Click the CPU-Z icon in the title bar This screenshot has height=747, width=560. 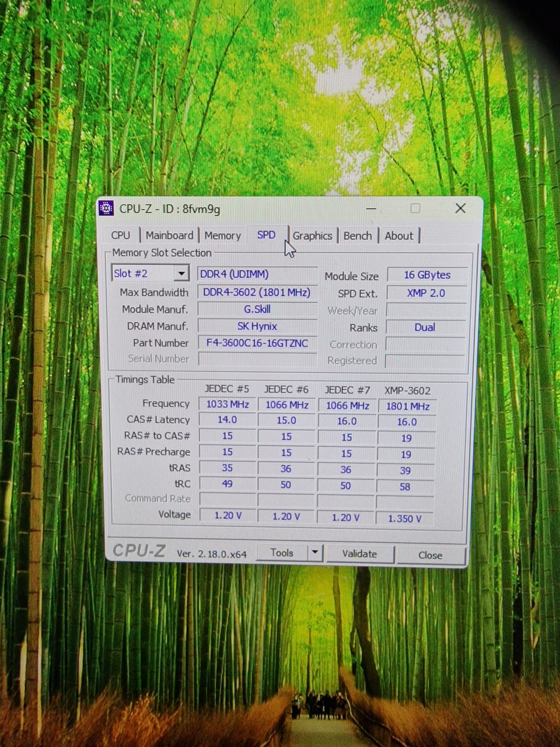[106, 208]
